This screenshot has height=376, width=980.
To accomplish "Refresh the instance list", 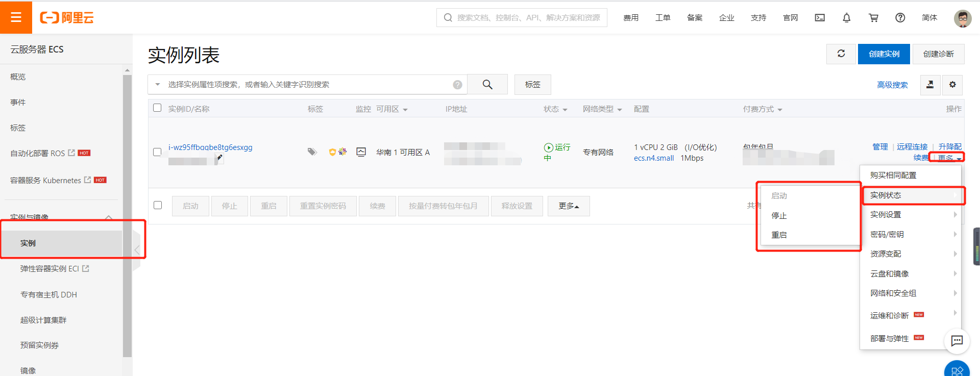I will (841, 54).
